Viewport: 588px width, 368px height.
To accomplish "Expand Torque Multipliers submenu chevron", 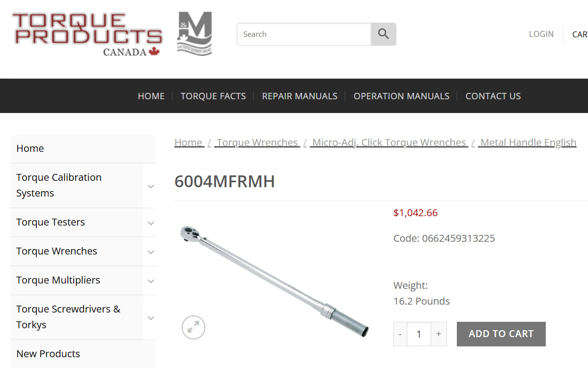I will pyautogui.click(x=151, y=281).
